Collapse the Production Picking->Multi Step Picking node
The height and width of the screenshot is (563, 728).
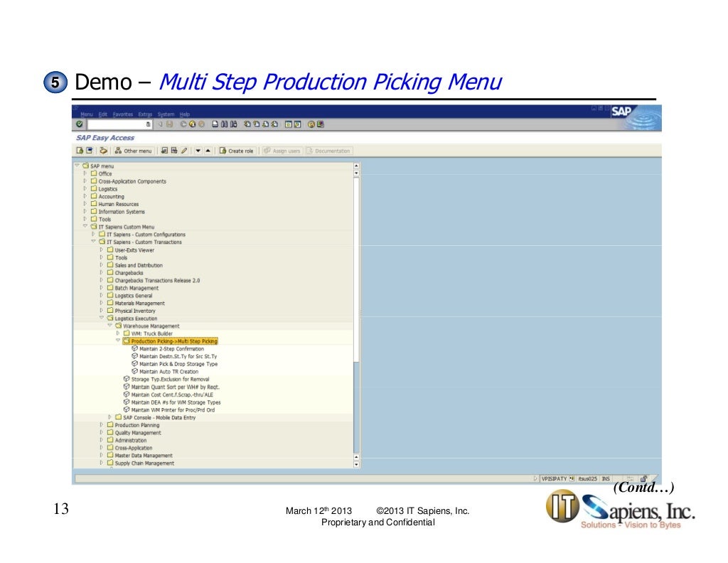[118, 341]
